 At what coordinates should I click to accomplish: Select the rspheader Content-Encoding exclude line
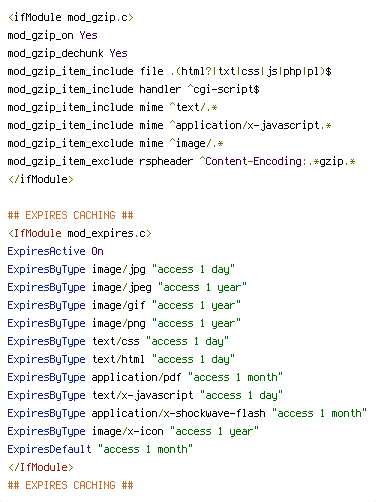(182, 161)
